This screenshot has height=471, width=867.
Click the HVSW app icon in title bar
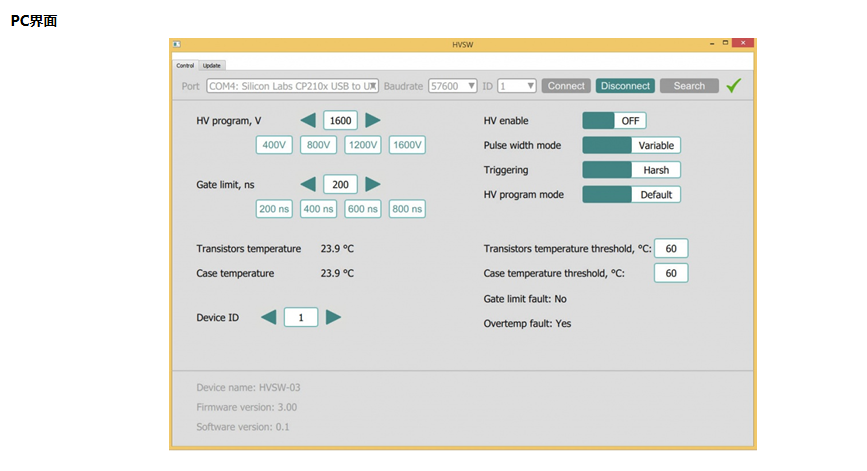point(177,44)
